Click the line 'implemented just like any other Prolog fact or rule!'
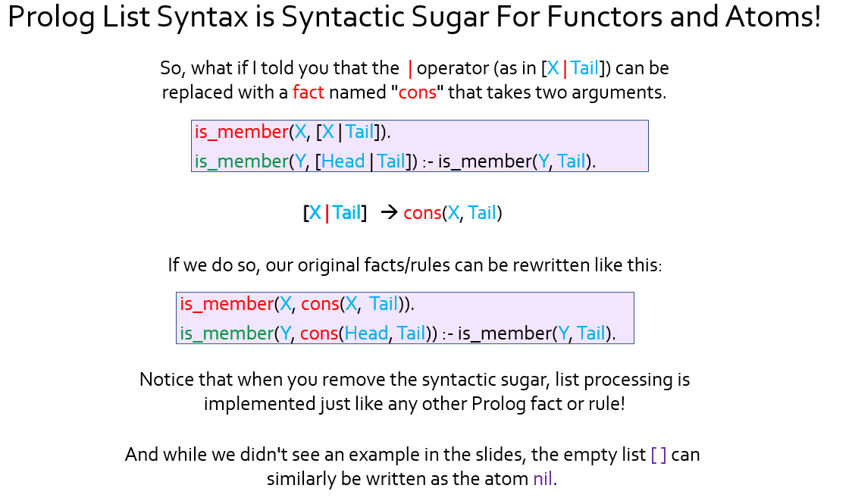This screenshot has width=852, height=504. coord(415,403)
